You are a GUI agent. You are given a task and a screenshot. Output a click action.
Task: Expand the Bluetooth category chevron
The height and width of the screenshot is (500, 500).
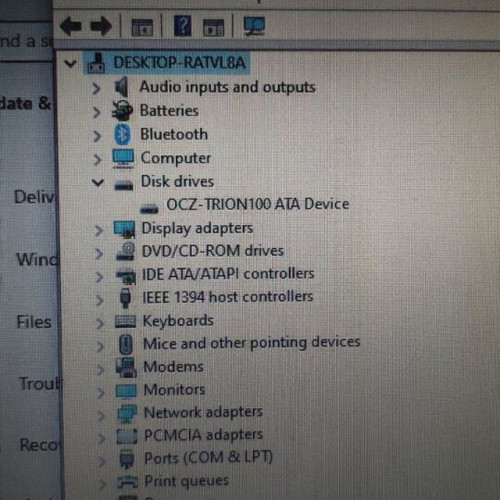[x=97, y=136]
